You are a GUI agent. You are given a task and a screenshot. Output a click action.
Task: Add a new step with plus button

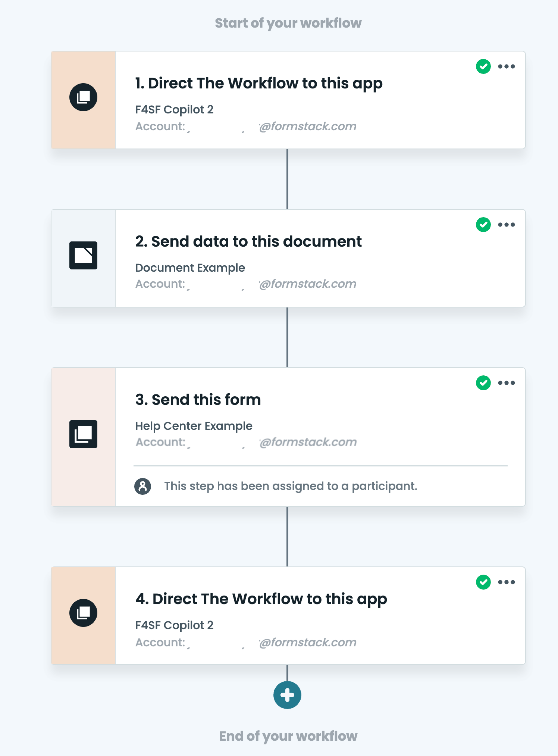click(x=287, y=695)
